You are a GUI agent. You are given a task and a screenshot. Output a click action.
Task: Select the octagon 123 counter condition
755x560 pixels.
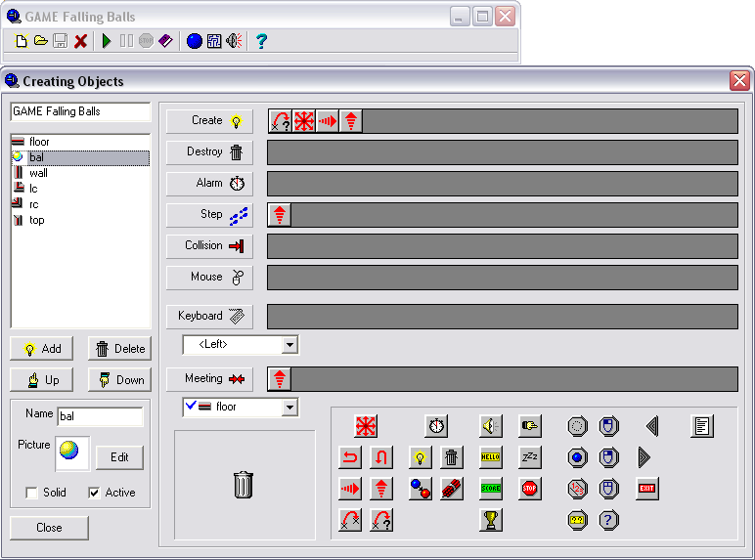pyautogui.click(x=577, y=489)
